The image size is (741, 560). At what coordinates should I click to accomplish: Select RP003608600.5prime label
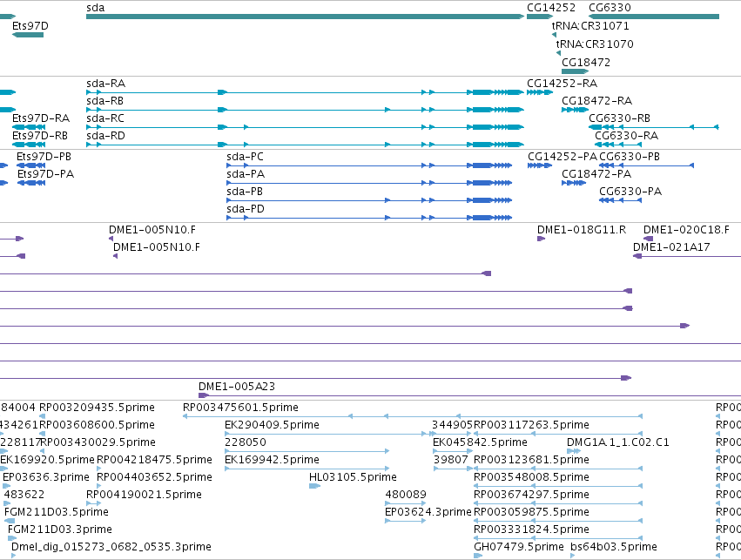tap(97, 425)
